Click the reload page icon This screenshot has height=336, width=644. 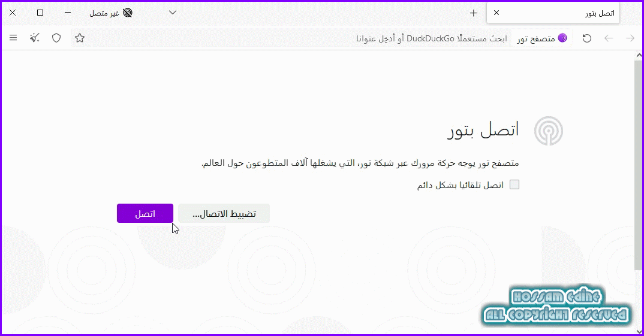tap(587, 38)
